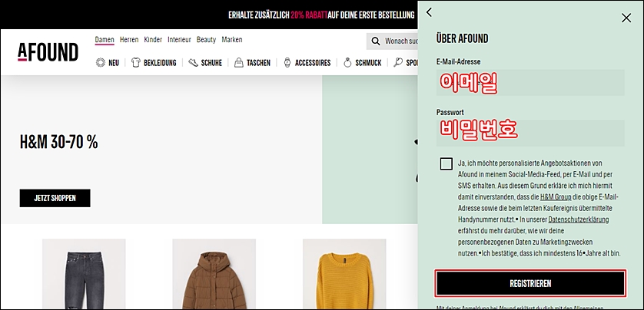Open the yellow knit sweater thumbnail
The width and height of the screenshot is (644, 310).
pos(344,275)
